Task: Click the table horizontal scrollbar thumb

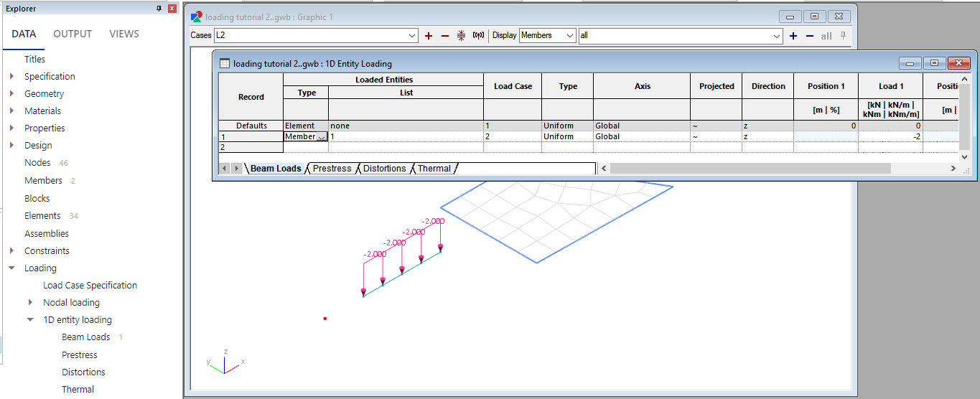Action: point(750,168)
